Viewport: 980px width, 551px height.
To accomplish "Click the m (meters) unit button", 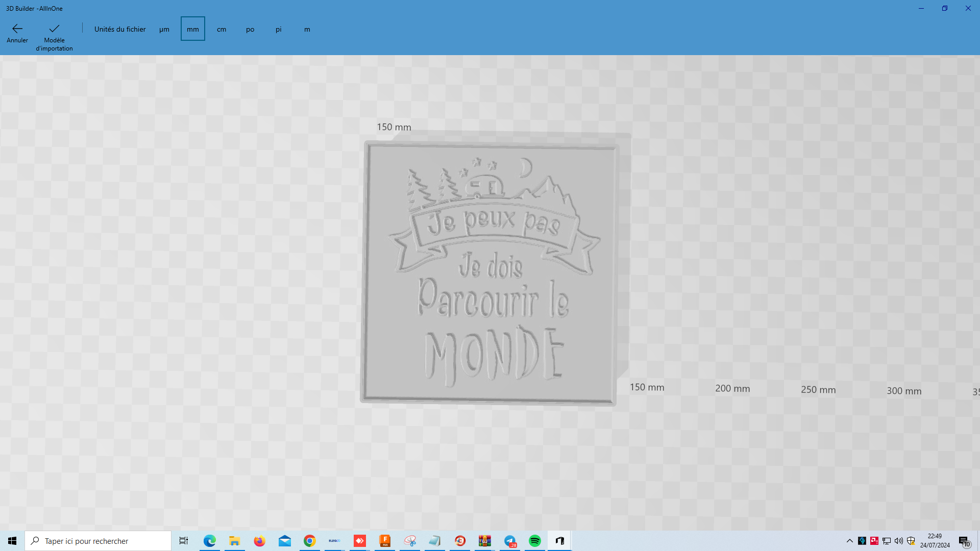I will point(307,29).
